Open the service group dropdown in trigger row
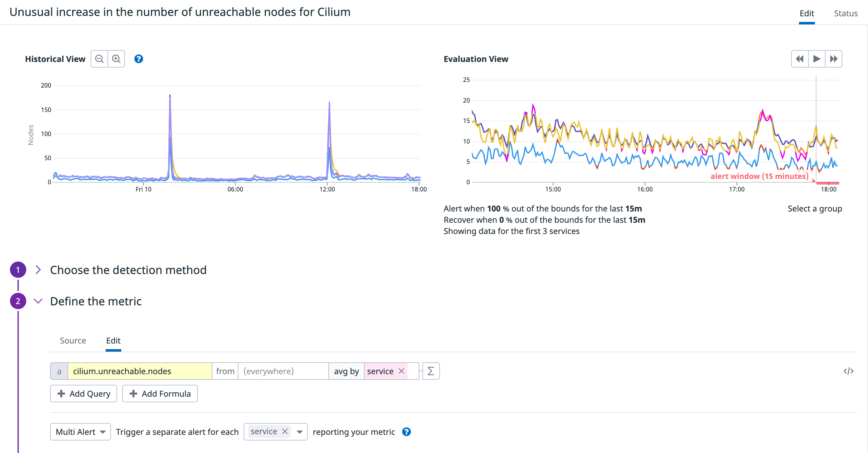The height and width of the screenshot is (453, 868). pos(299,432)
